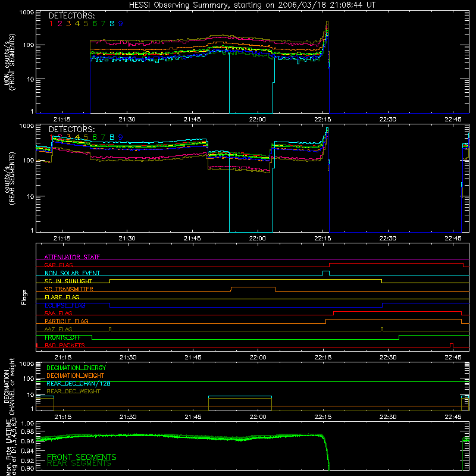
Task: Click the 22:15 tick under the Flags panel
Action: pyautogui.click(x=323, y=358)
